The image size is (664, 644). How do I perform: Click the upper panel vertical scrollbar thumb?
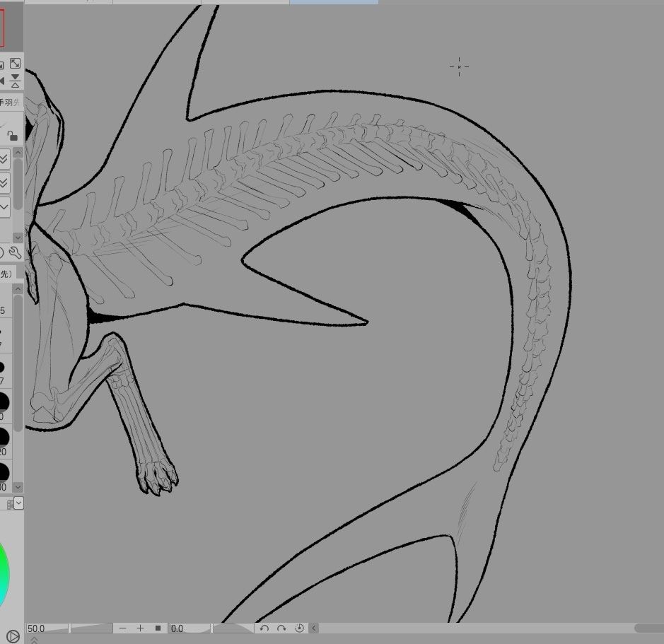point(18,185)
